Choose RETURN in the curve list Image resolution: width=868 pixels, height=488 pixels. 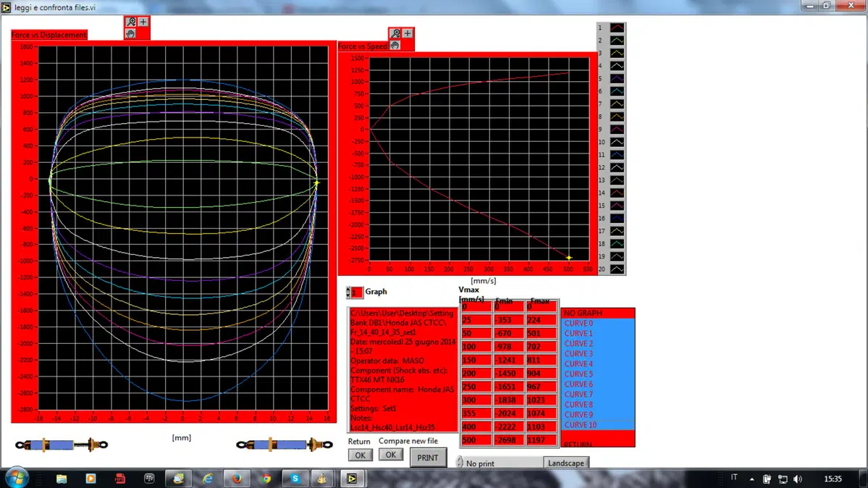pyautogui.click(x=597, y=443)
